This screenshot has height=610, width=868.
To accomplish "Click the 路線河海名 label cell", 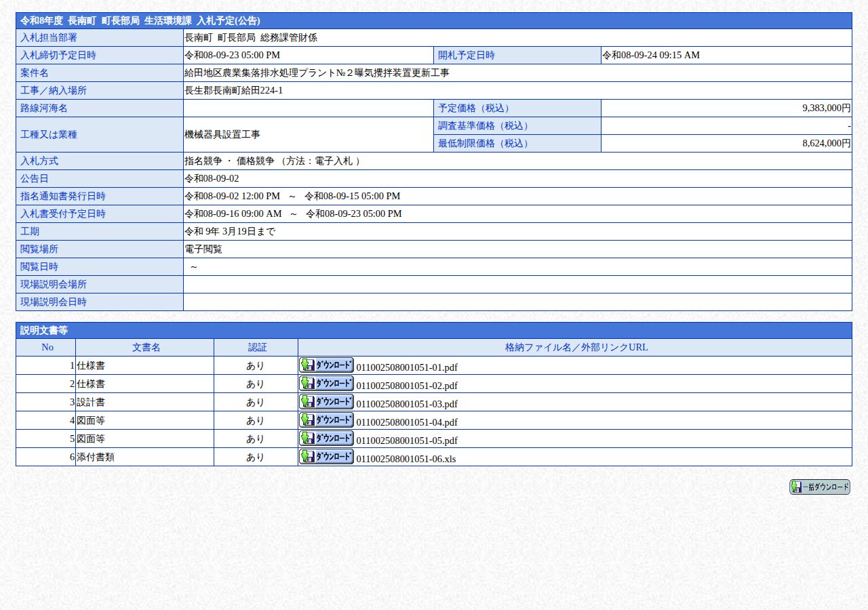I will click(x=100, y=108).
